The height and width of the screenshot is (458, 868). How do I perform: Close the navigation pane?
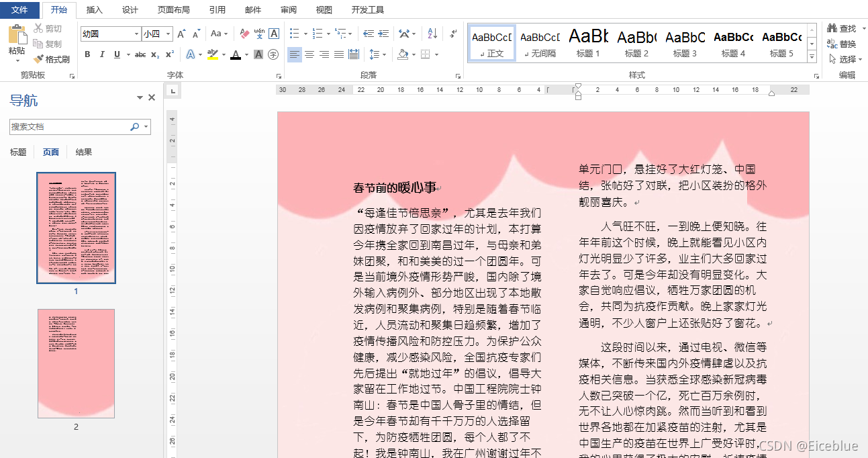tap(152, 98)
